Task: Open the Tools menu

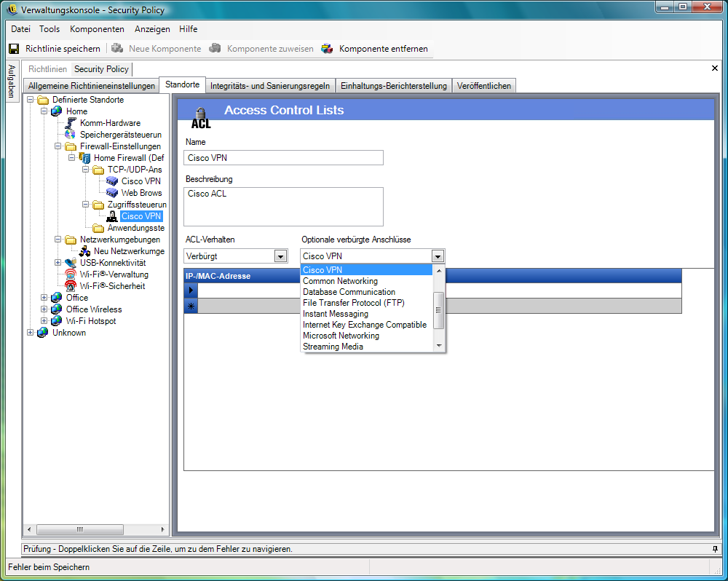Action: coord(50,29)
